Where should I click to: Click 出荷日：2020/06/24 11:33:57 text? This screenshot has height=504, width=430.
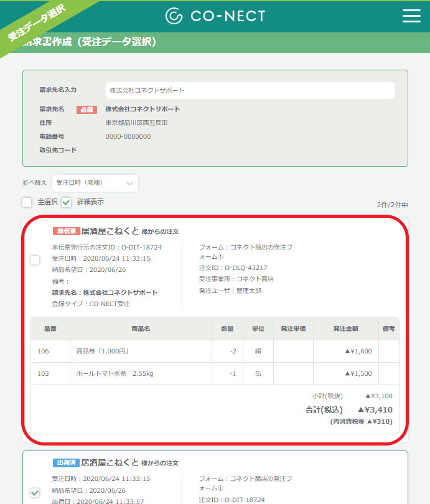pos(98,501)
